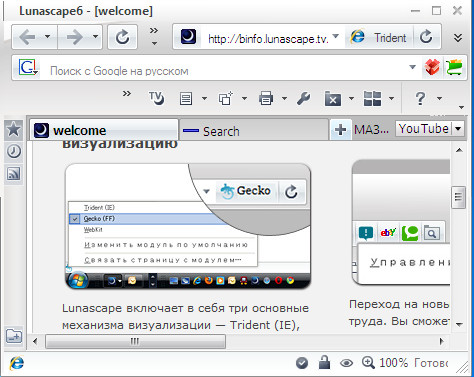Click the green shopping cart icon
This screenshot has width=474, height=377.
454,68
